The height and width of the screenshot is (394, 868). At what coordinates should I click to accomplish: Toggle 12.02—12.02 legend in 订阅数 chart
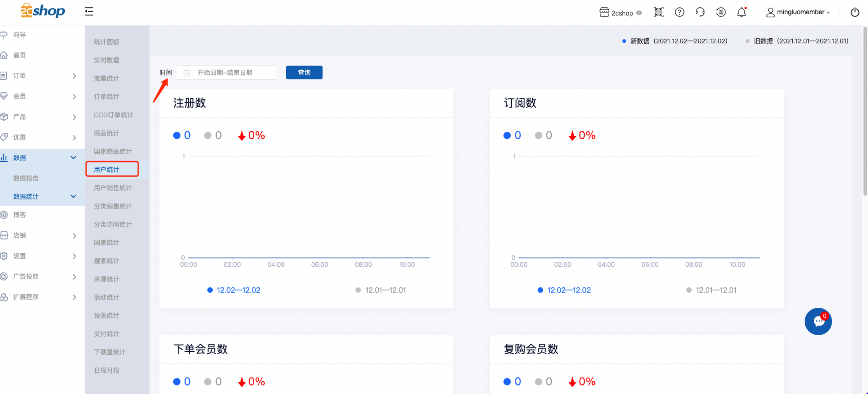click(564, 290)
